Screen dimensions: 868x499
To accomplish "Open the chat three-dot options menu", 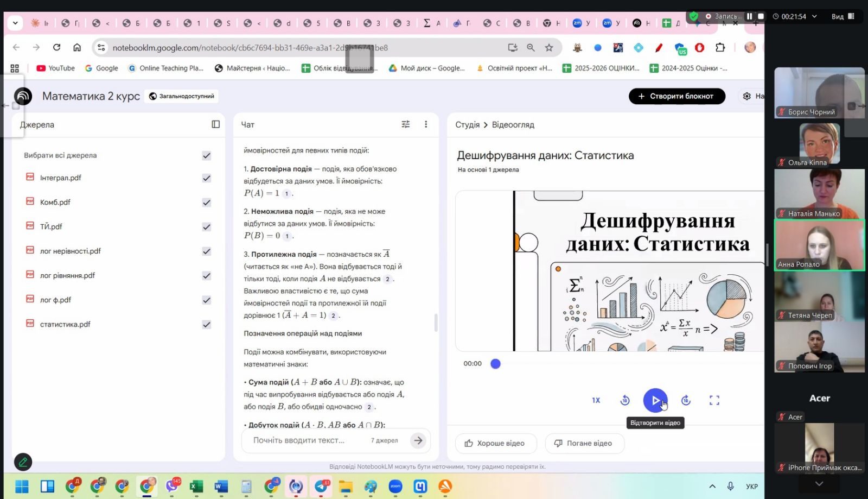I will pos(426,124).
